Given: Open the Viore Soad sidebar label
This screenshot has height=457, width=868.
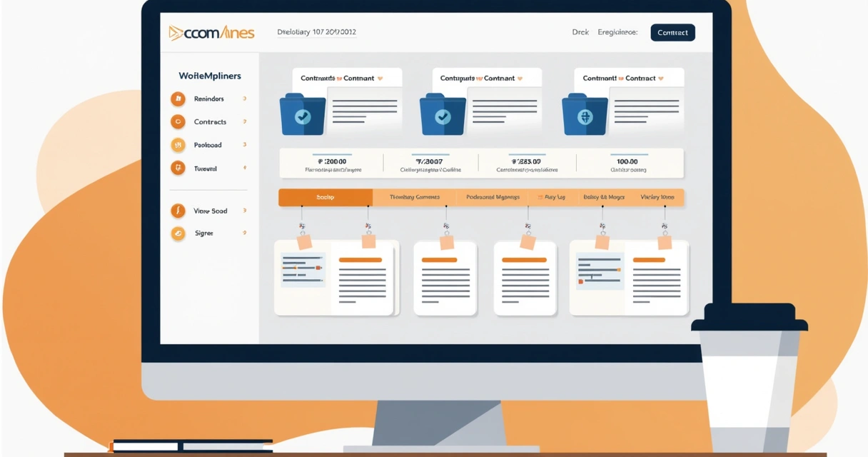Looking at the screenshot, I should tap(210, 211).
